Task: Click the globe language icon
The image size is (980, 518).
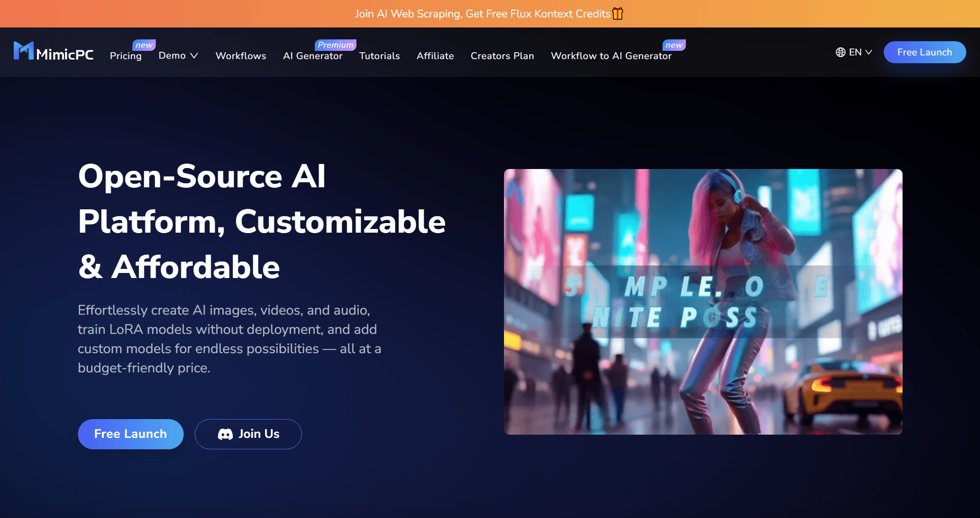Action: point(840,52)
